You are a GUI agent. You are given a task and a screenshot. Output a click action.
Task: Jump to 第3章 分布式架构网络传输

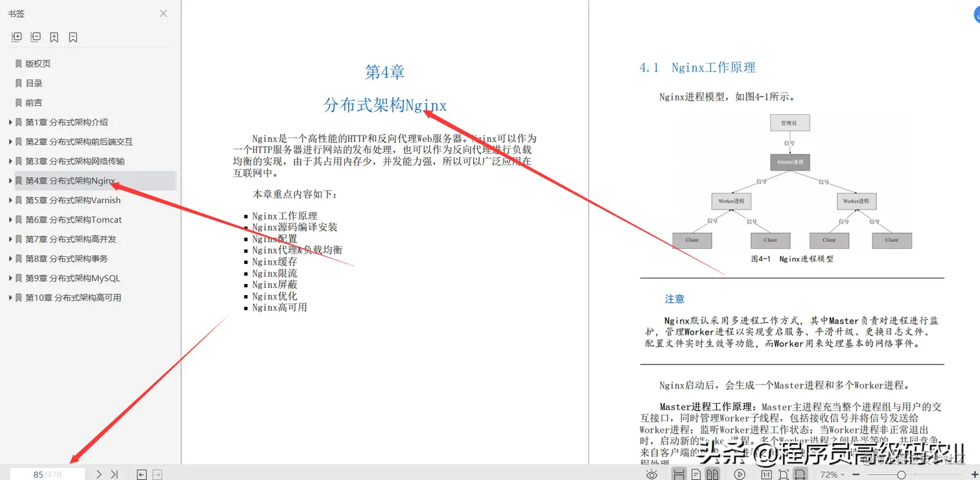[x=75, y=161]
